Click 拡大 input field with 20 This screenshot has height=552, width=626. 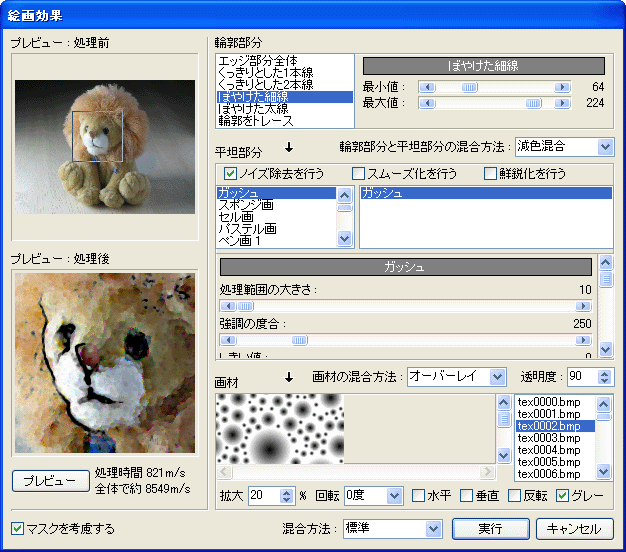point(264,496)
